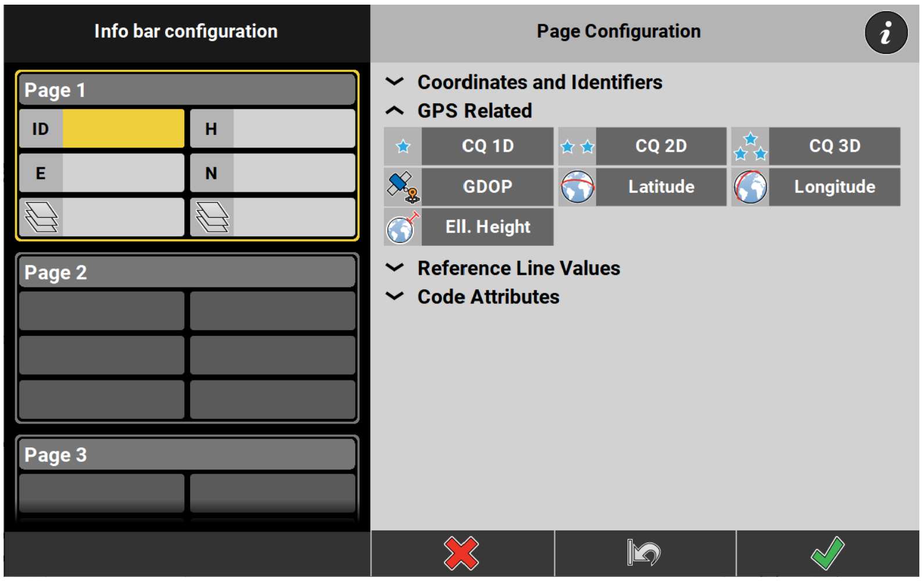
Task: Click the red X cancel icon
Action: pyautogui.click(x=461, y=553)
